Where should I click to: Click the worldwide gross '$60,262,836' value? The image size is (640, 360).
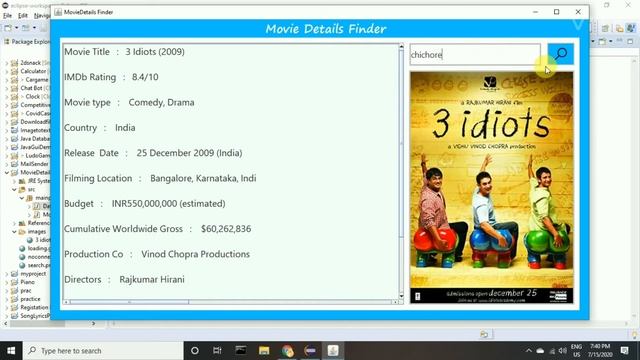coord(226,229)
